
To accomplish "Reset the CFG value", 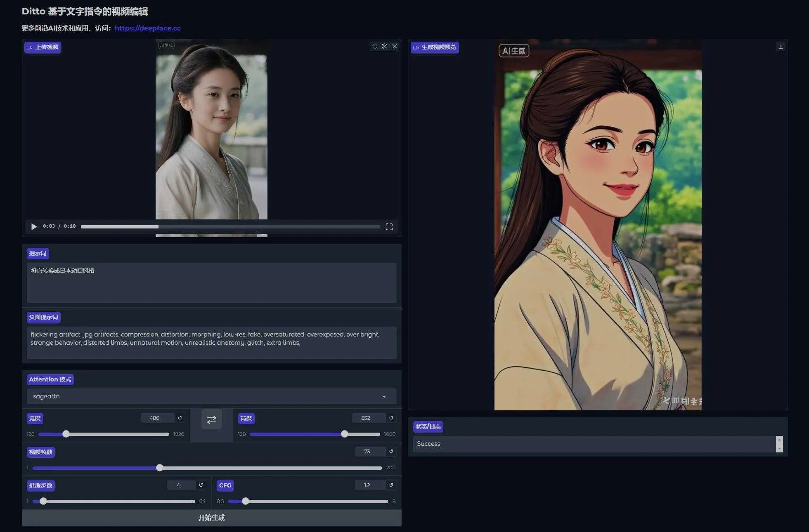I will (x=391, y=485).
